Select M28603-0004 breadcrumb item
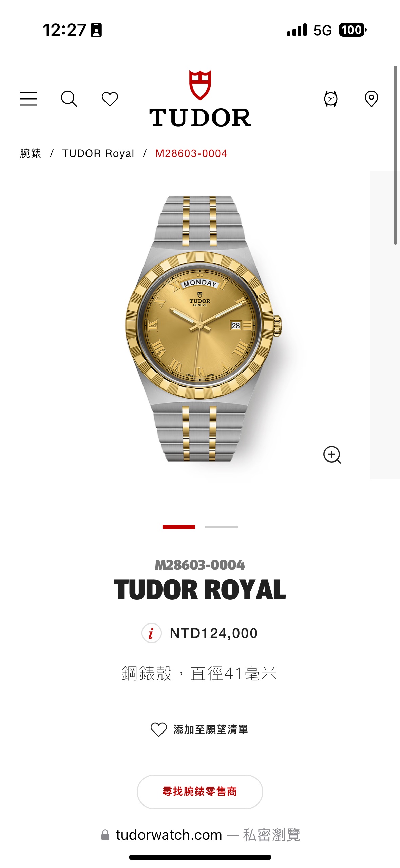 coord(191,153)
